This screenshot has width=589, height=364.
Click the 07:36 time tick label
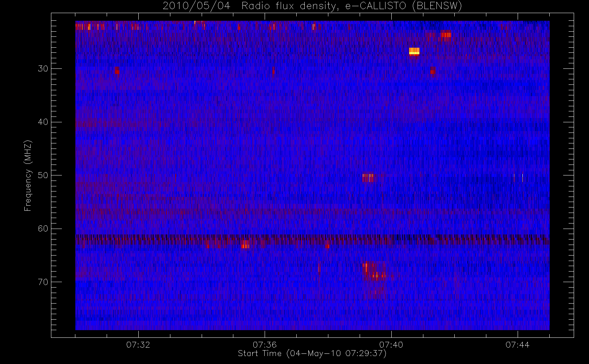tap(265, 345)
